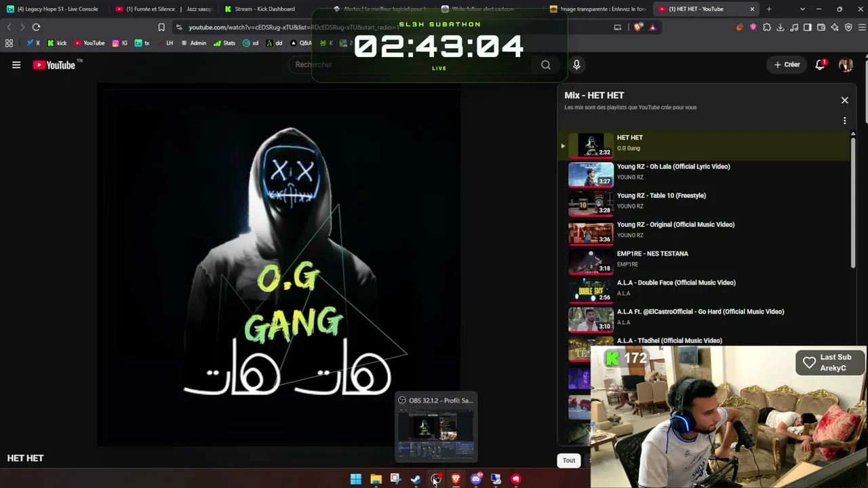Play Young RZ - Table 10 (Freestyle)
The height and width of the screenshot is (488, 868).
pos(705,203)
